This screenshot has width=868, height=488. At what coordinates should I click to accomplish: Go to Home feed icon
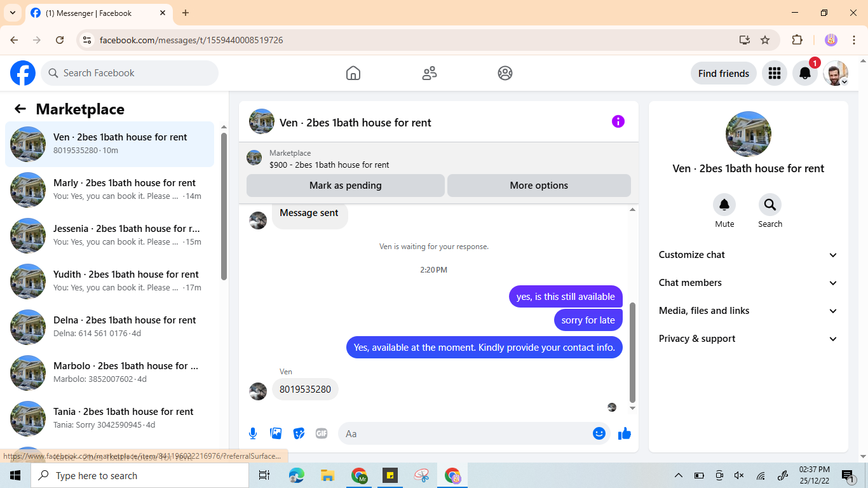(353, 73)
